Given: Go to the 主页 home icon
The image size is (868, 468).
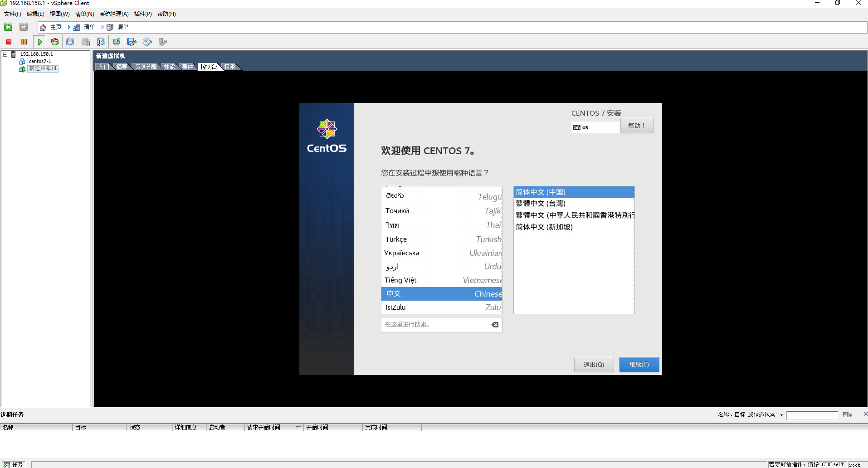Looking at the screenshot, I should [43, 27].
